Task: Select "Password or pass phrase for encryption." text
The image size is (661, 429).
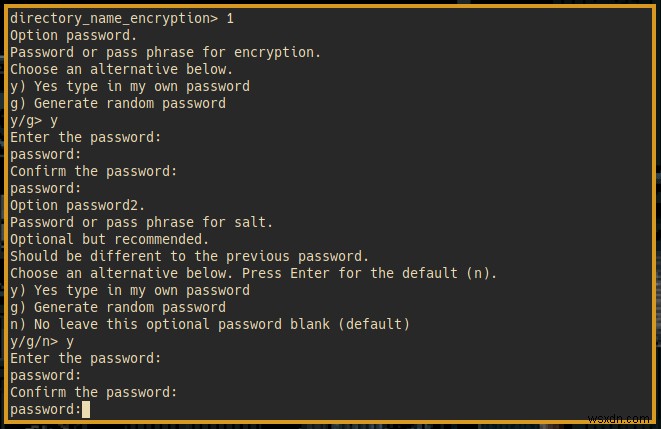Action: point(163,52)
